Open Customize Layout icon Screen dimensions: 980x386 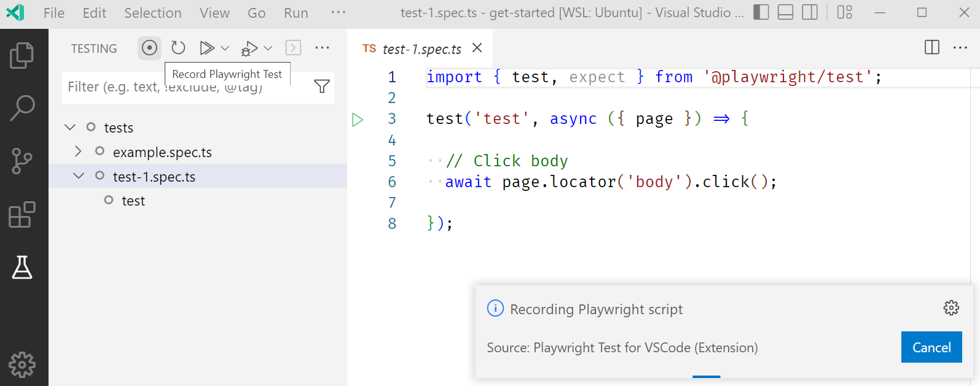point(845,12)
